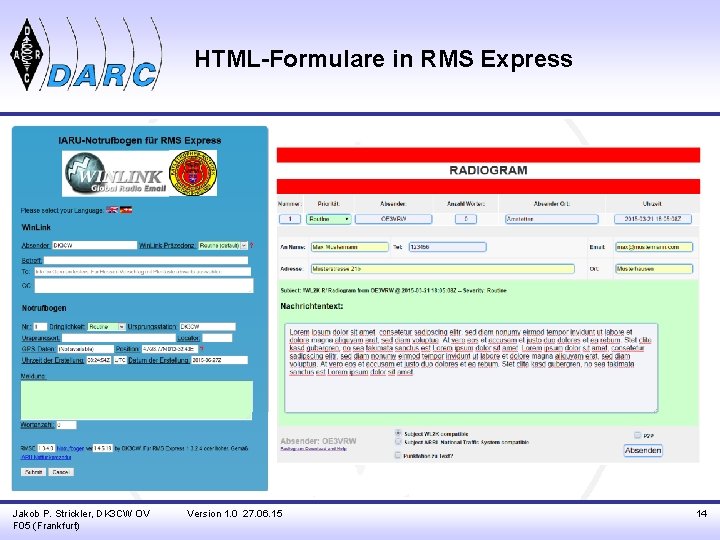Click the question mark beside Position field
The width and height of the screenshot is (720, 540).
201,349
